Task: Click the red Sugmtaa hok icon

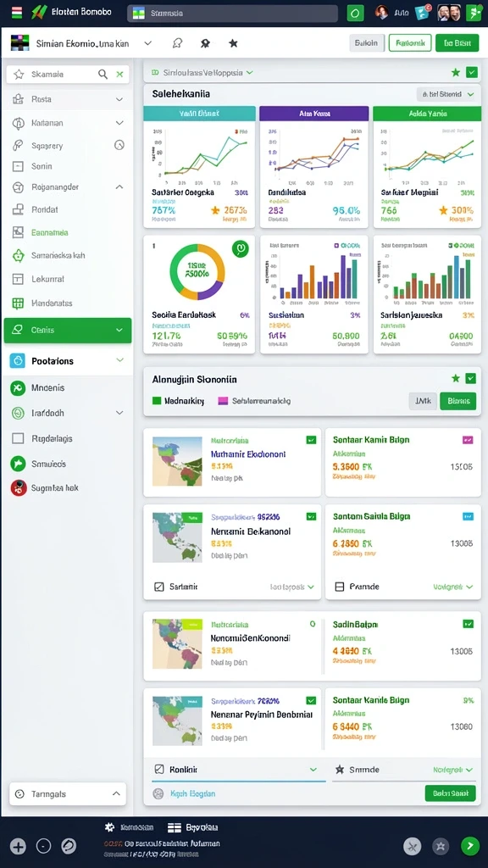Action: click(x=19, y=487)
